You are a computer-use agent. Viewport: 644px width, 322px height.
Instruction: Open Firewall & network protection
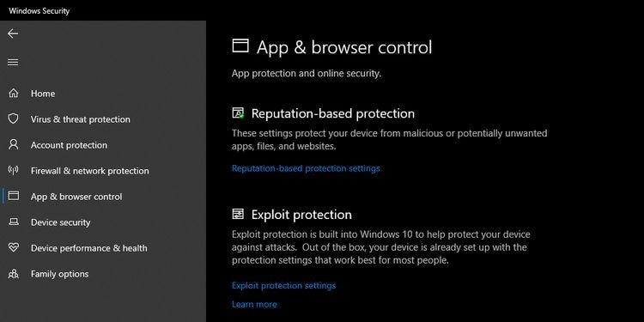pyautogui.click(x=90, y=171)
